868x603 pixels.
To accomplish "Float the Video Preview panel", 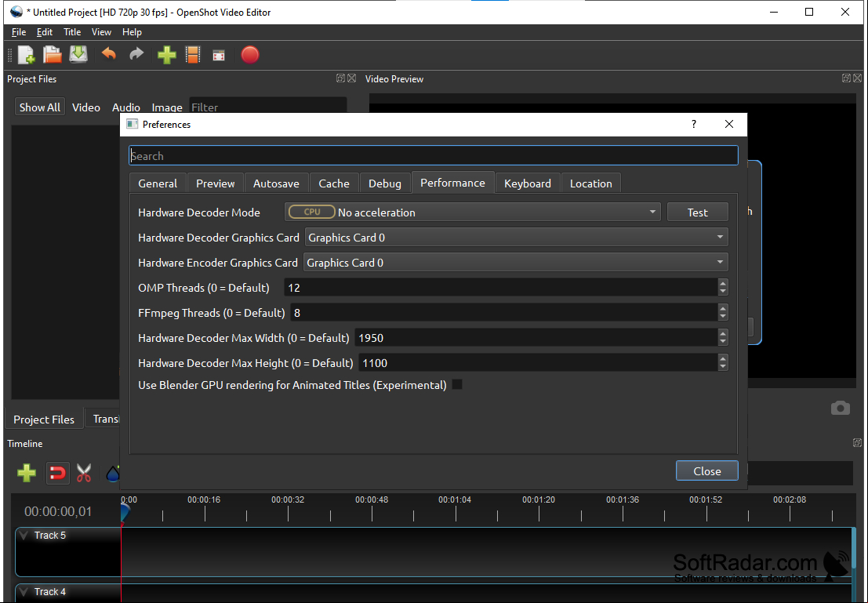I will click(846, 78).
